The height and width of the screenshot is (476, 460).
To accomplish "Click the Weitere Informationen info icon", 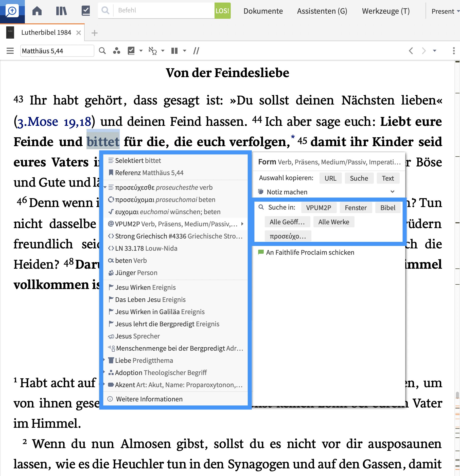I will tap(110, 399).
